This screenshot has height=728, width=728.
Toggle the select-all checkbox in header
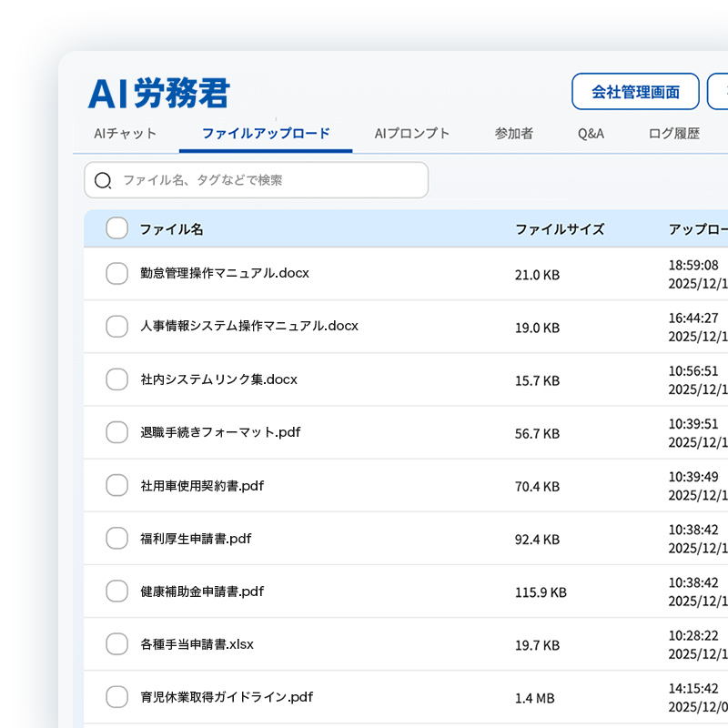coord(116,228)
